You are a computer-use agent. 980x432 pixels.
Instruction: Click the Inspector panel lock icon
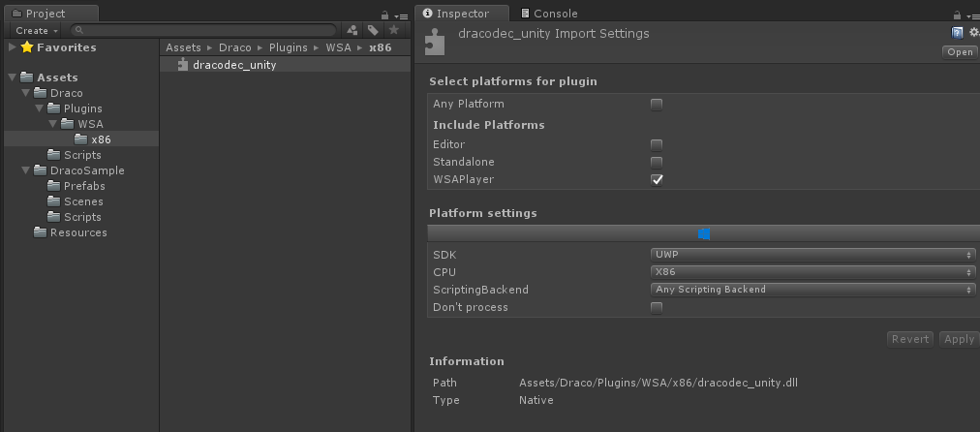pos(957,15)
